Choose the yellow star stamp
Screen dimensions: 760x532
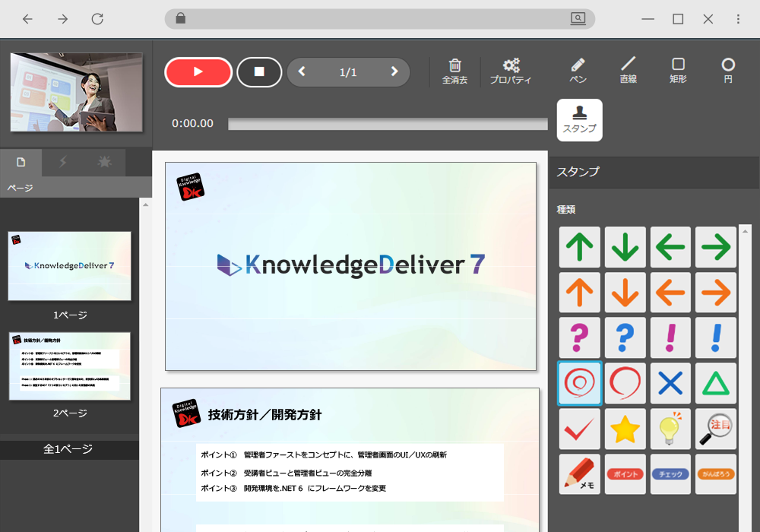pyautogui.click(x=625, y=429)
